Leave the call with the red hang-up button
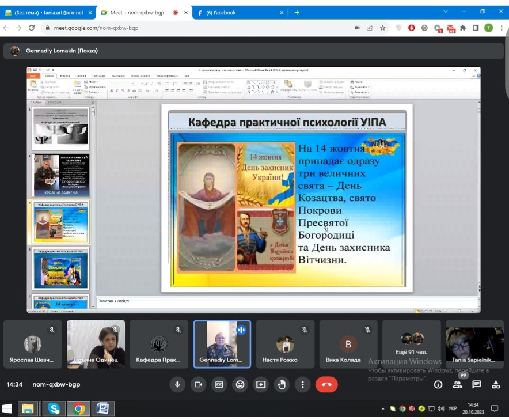Screen dimensions: 509x420 pyautogui.click(x=326, y=385)
